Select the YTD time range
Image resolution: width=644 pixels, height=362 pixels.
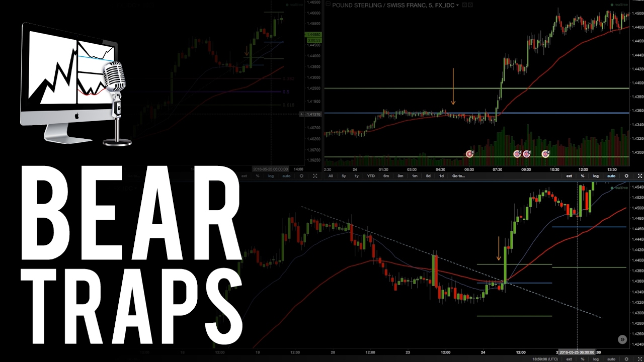pyautogui.click(x=371, y=176)
